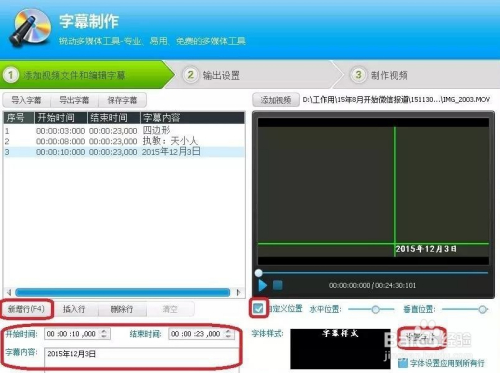Image resolution: width=500 pixels, height=373 pixels.
Task: Click the 字幕内容 column header
Action: [x=192, y=118]
